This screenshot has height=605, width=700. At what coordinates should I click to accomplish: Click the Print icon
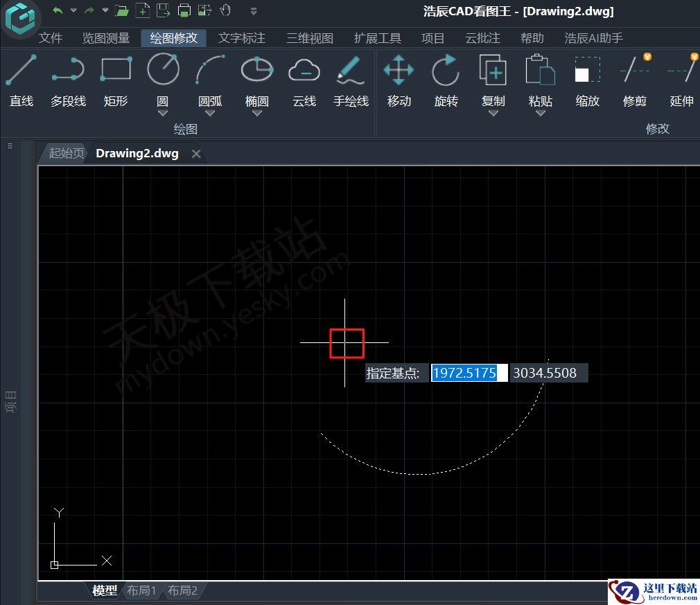coord(184,10)
